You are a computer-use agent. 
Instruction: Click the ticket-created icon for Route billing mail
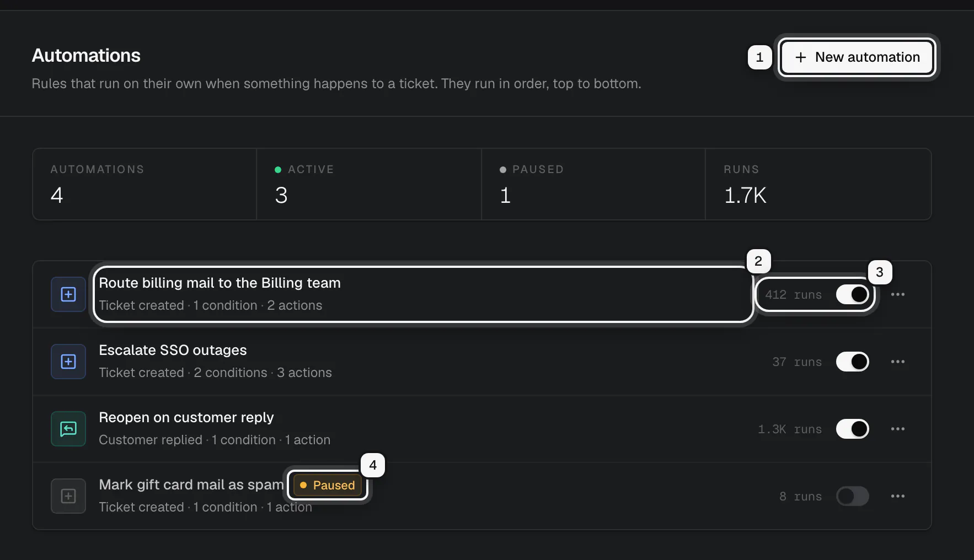point(68,294)
